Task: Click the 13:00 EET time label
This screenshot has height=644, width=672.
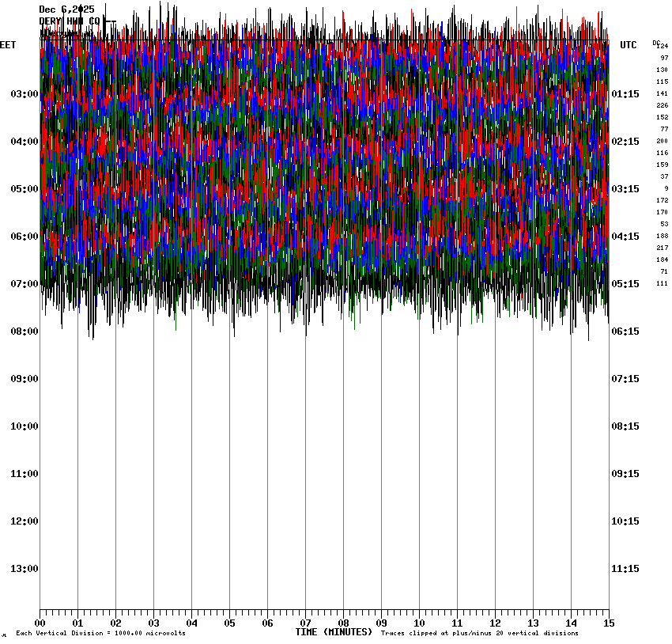Action: point(25,569)
